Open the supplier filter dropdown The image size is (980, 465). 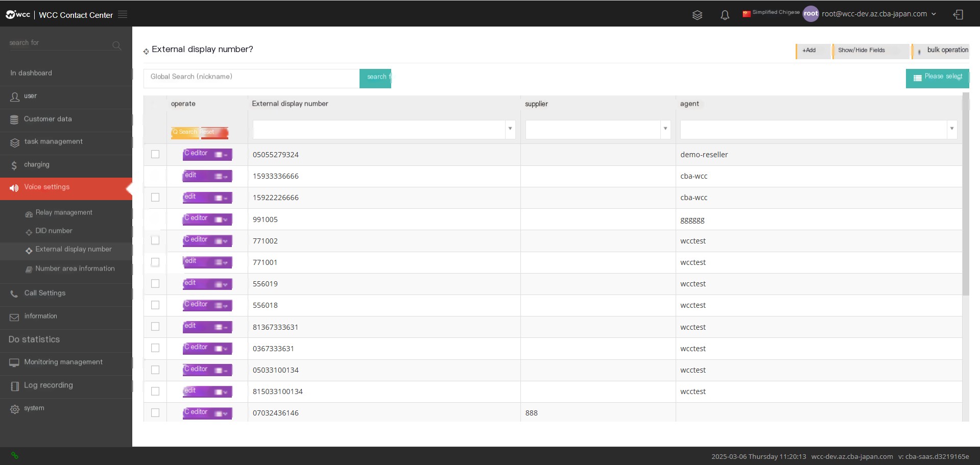coord(665,129)
